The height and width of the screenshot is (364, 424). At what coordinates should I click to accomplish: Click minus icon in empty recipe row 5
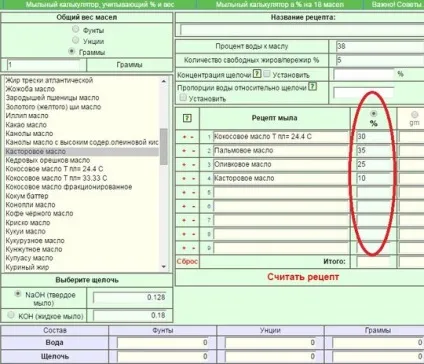(193, 193)
